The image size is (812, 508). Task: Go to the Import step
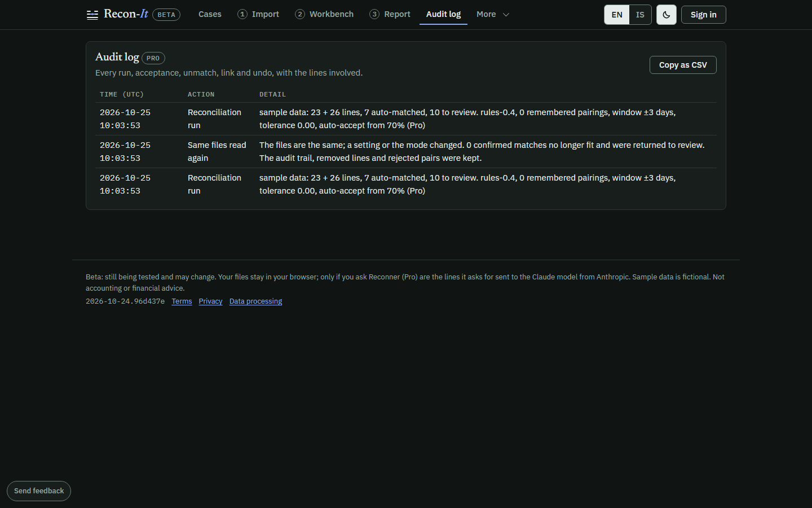click(x=258, y=14)
